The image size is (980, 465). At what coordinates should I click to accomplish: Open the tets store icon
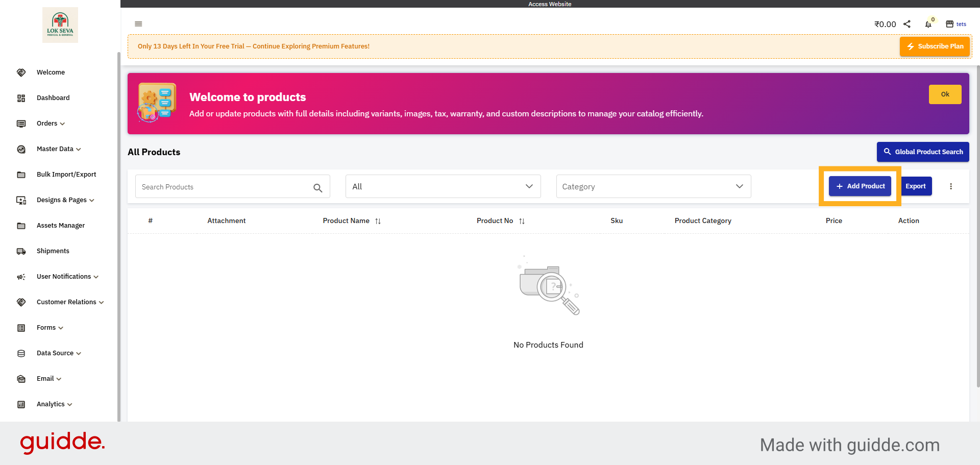tap(950, 24)
